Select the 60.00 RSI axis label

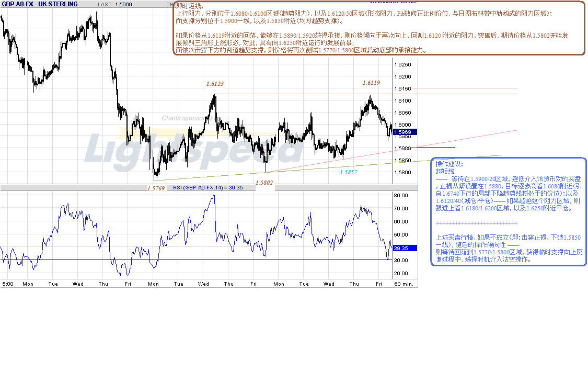point(401,222)
